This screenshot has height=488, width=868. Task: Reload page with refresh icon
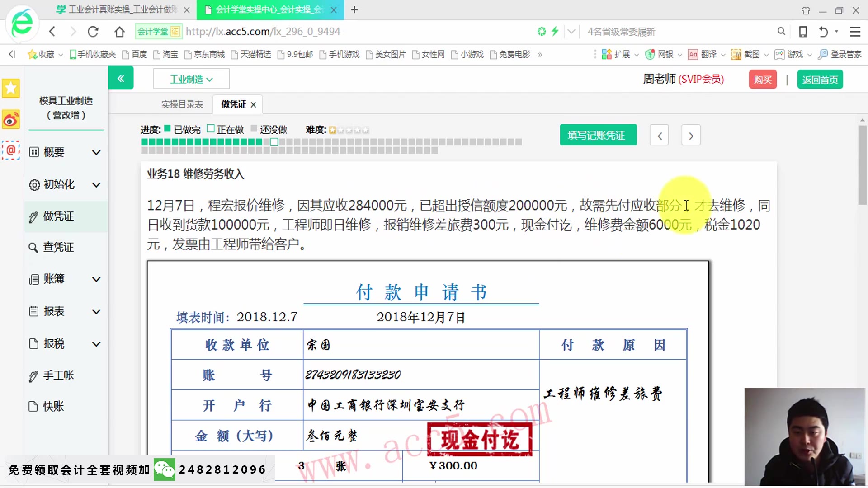tap(93, 32)
